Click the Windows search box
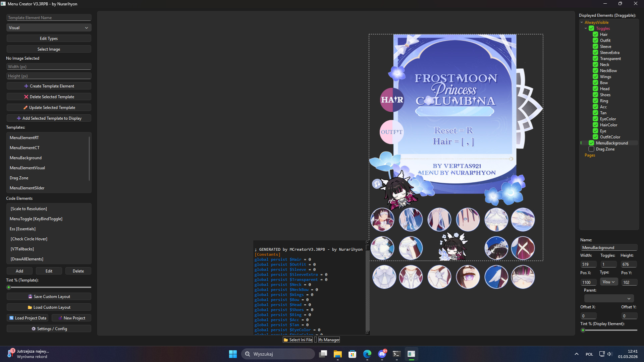This screenshot has height=362, width=644. pyautogui.click(x=278, y=354)
